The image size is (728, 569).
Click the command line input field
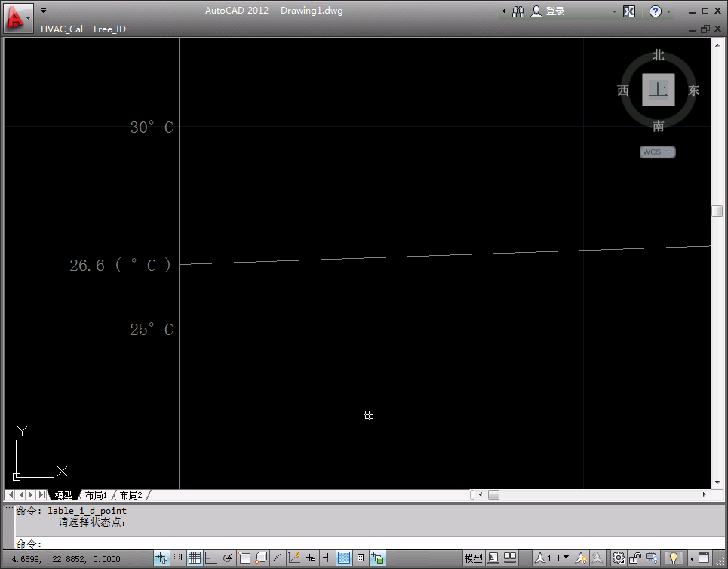(x=369, y=543)
